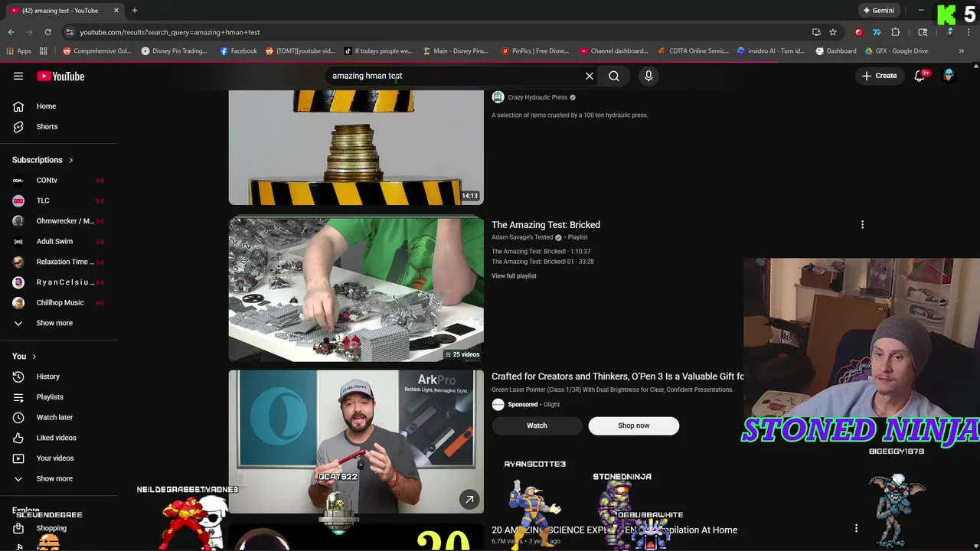Play 'The Amazing Test: Bricked! 01 · 33:28'

[543, 262]
